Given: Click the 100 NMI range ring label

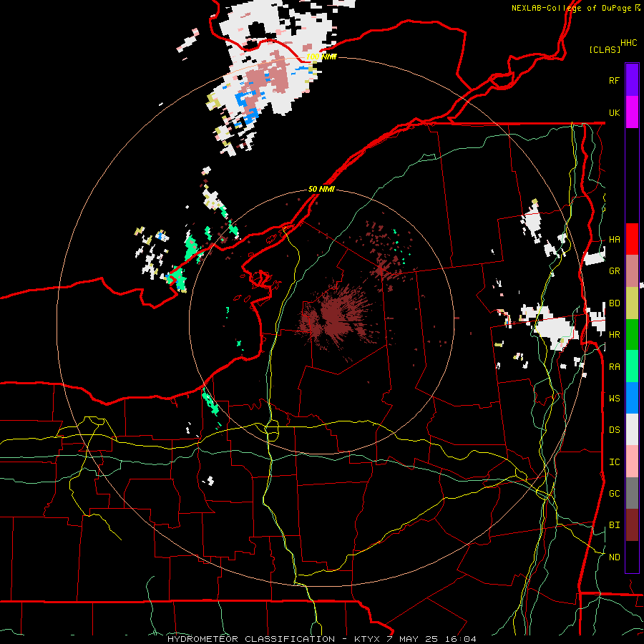Looking at the screenshot, I should point(321,57).
